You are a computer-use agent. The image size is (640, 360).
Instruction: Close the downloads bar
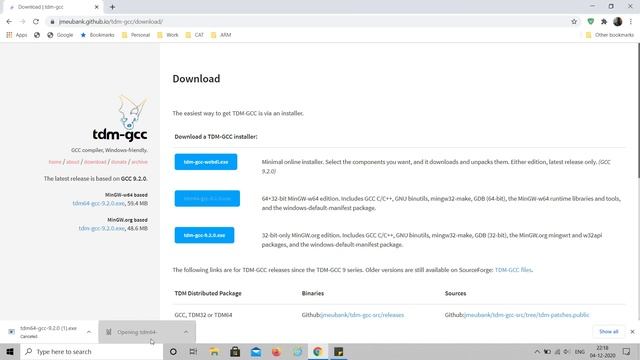632,332
